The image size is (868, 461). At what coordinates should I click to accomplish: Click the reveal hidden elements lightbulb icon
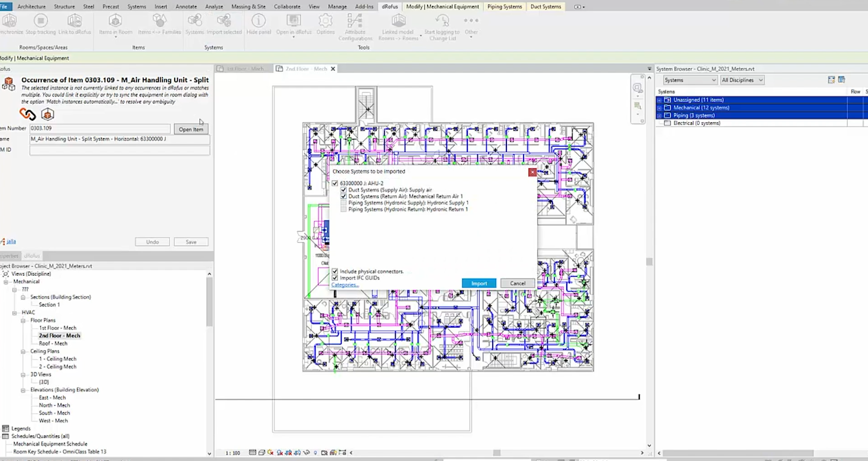315,453
